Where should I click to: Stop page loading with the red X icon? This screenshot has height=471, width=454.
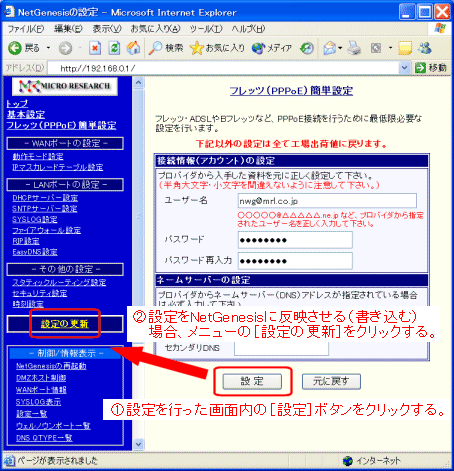click(x=95, y=48)
